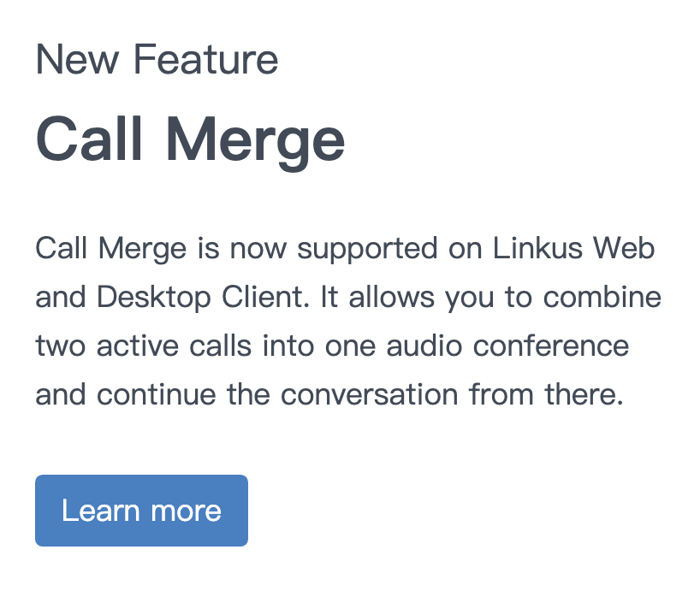Screen dimensions: 700x597
Task: Click the word "more" on the blue button
Action: (186, 511)
